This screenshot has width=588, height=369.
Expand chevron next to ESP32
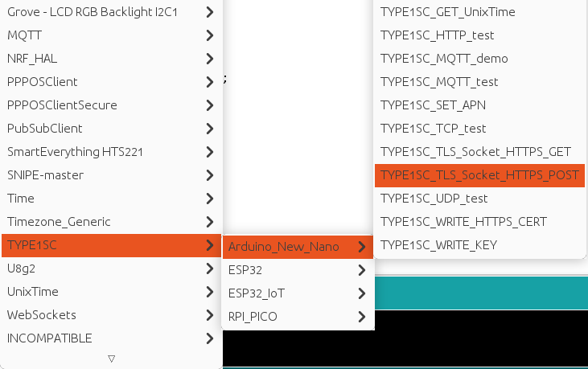click(x=361, y=270)
